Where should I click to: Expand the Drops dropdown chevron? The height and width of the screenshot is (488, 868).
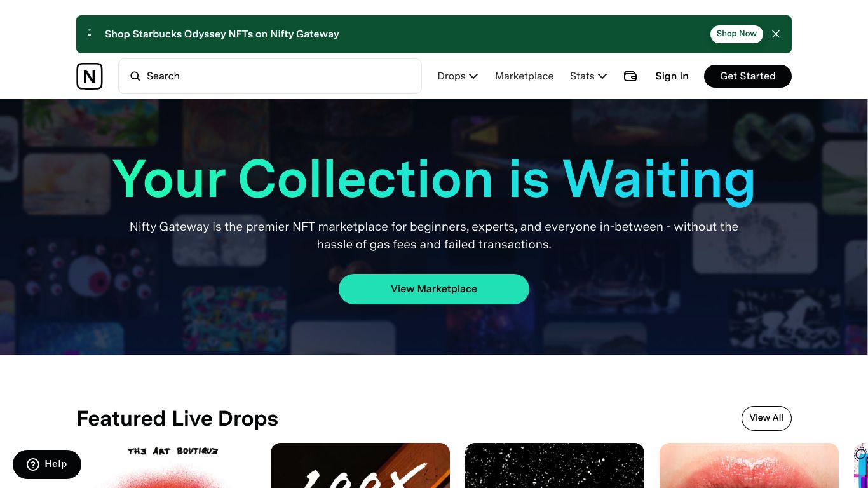click(x=473, y=76)
